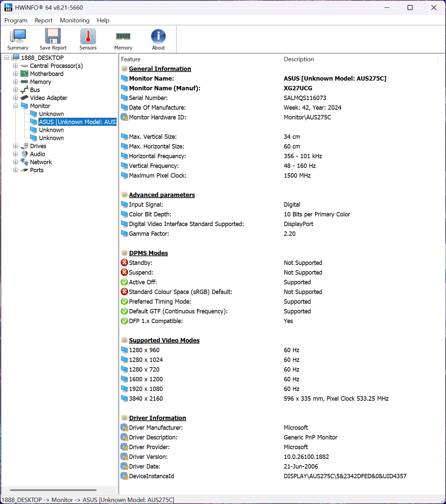Click the red X icon beside Standby
Viewport: 446px width, 504px height.
click(x=124, y=263)
